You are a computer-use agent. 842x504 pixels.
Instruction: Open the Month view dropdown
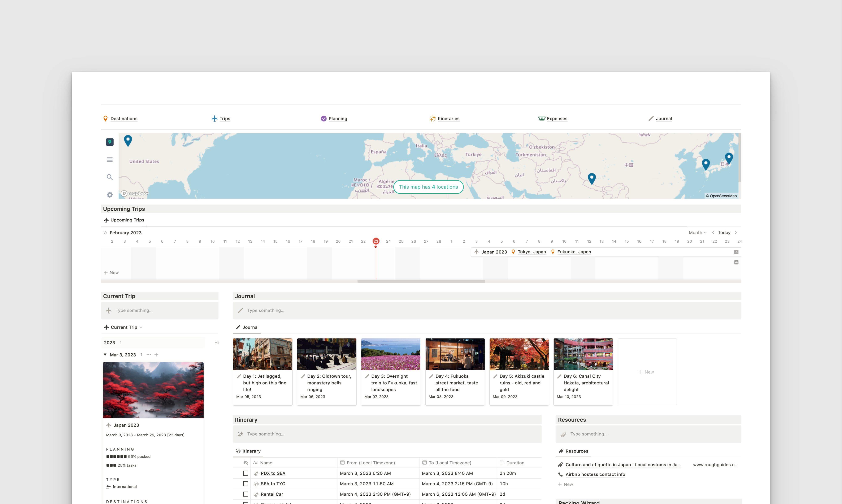[697, 233]
